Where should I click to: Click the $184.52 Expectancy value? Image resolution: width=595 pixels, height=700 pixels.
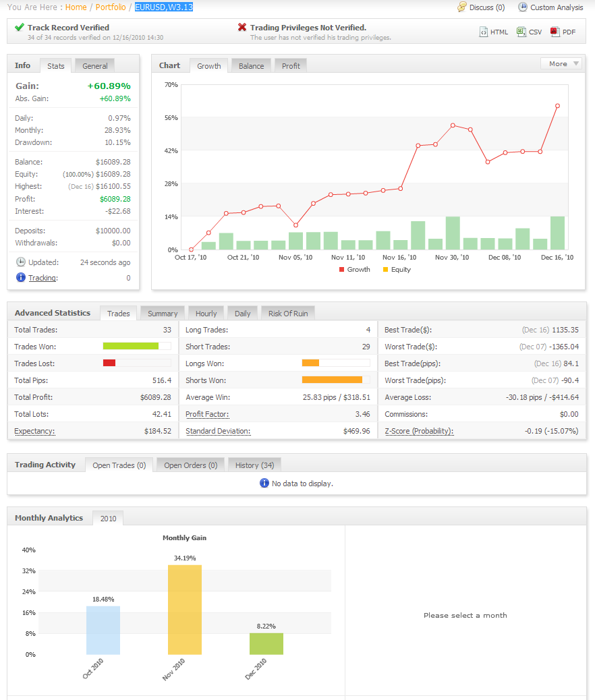click(x=158, y=431)
